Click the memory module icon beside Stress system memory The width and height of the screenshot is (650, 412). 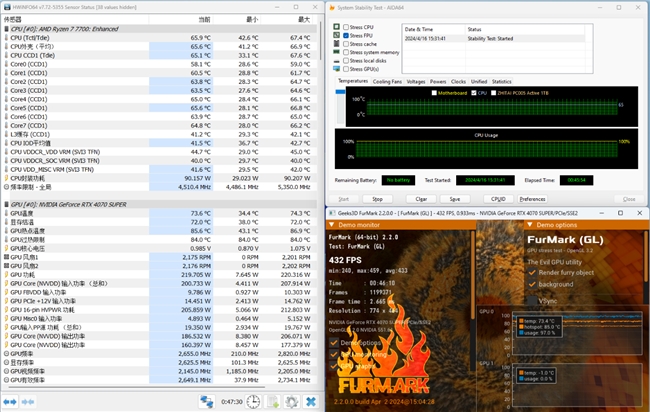(x=337, y=52)
